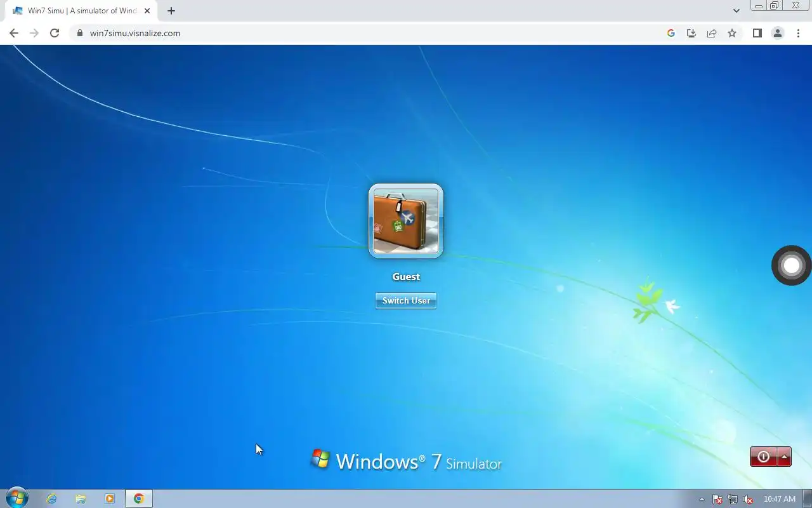Go back in browser history
The width and height of the screenshot is (812, 508).
[14, 33]
